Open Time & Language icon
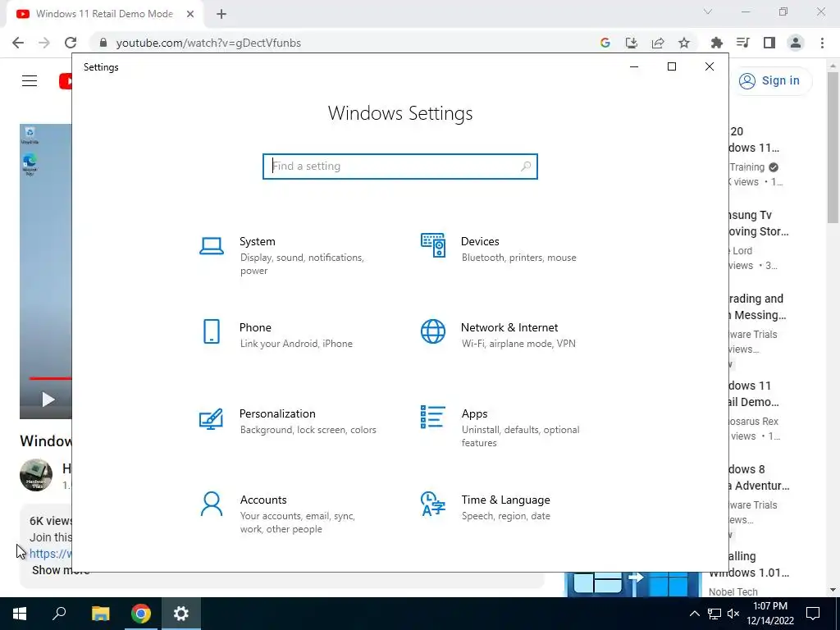 coord(433,504)
